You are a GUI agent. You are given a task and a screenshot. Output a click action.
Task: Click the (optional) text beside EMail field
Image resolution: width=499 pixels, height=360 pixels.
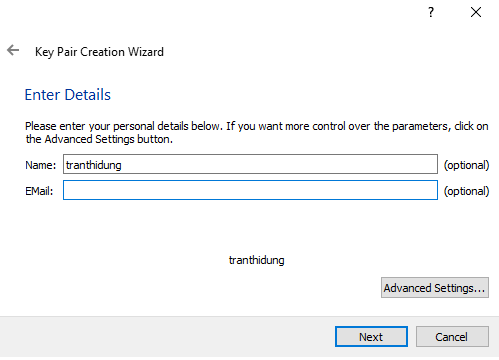(x=466, y=191)
